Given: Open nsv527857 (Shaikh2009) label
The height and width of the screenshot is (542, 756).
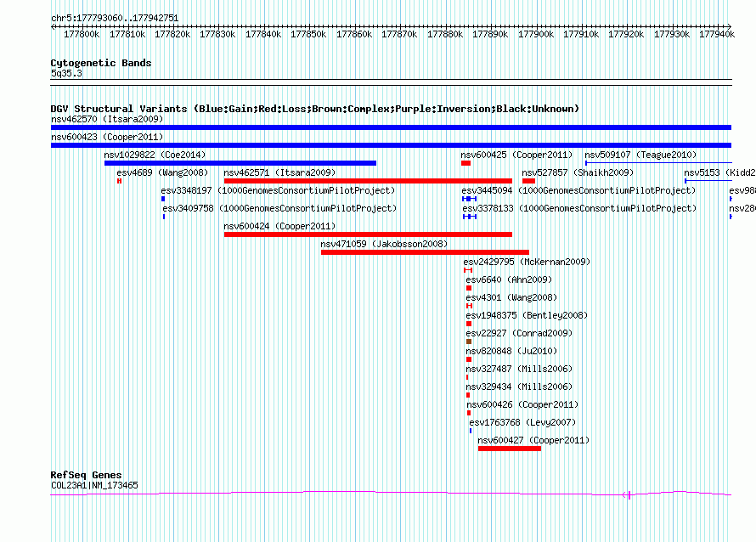Looking at the screenshot, I should pyautogui.click(x=578, y=172).
